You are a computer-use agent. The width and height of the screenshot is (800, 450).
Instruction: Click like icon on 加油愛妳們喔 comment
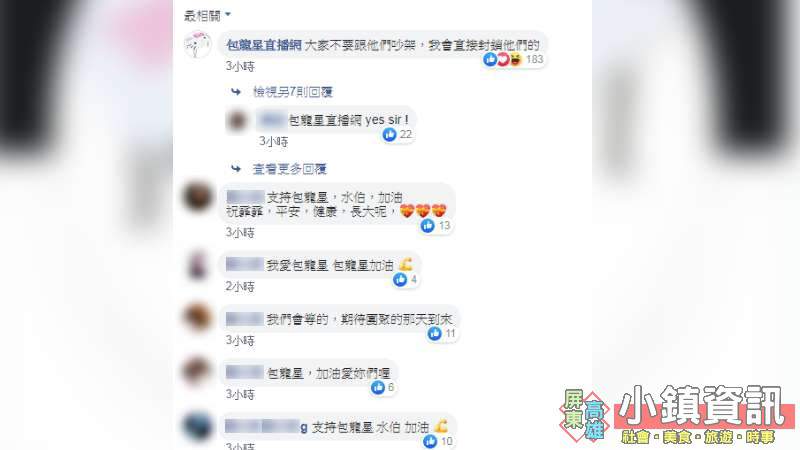(378, 387)
